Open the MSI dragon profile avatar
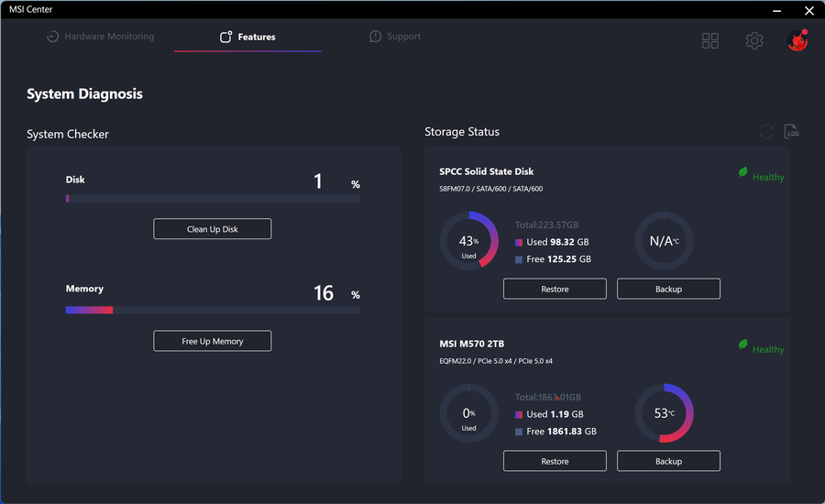The height and width of the screenshot is (504, 825). click(797, 40)
